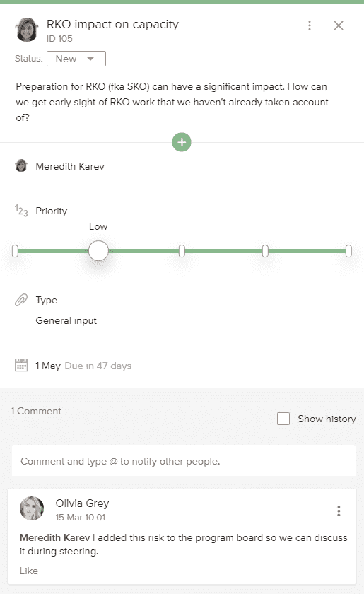Click the card owner avatar at top
364x594 pixels.
[27, 29]
